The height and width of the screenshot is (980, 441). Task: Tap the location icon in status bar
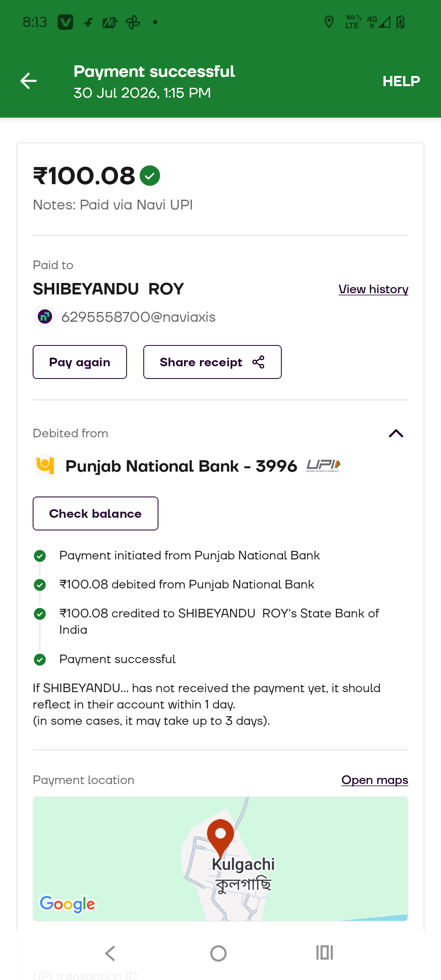pyautogui.click(x=329, y=22)
